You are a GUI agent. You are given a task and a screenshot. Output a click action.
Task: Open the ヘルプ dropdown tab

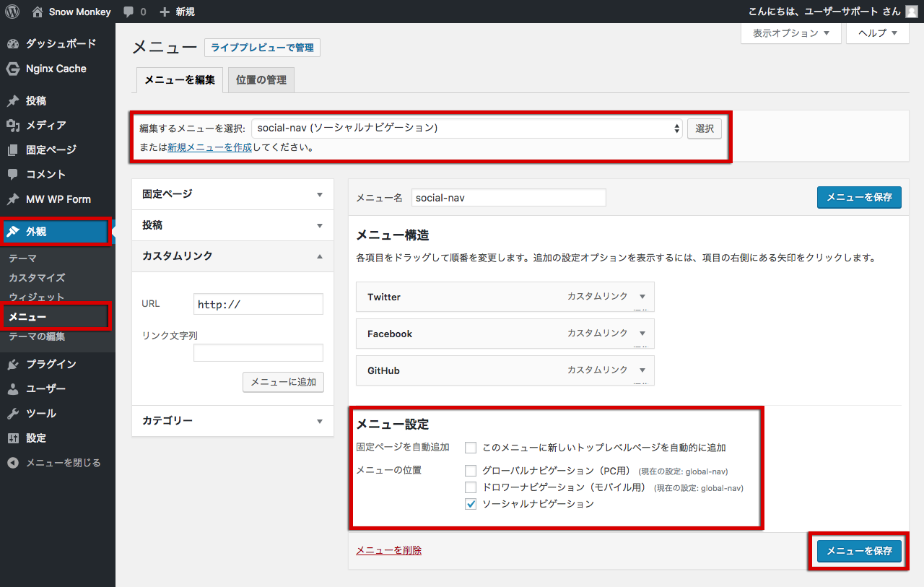tap(878, 33)
